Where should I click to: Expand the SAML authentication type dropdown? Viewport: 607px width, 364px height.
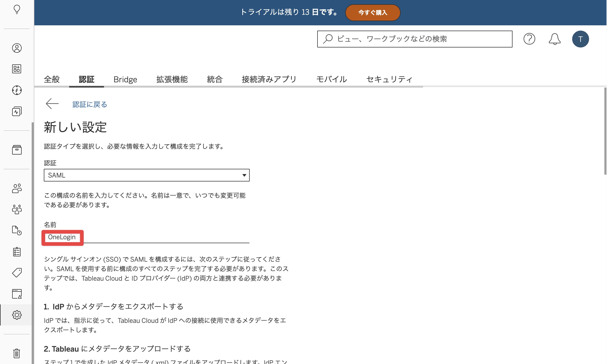click(146, 175)
